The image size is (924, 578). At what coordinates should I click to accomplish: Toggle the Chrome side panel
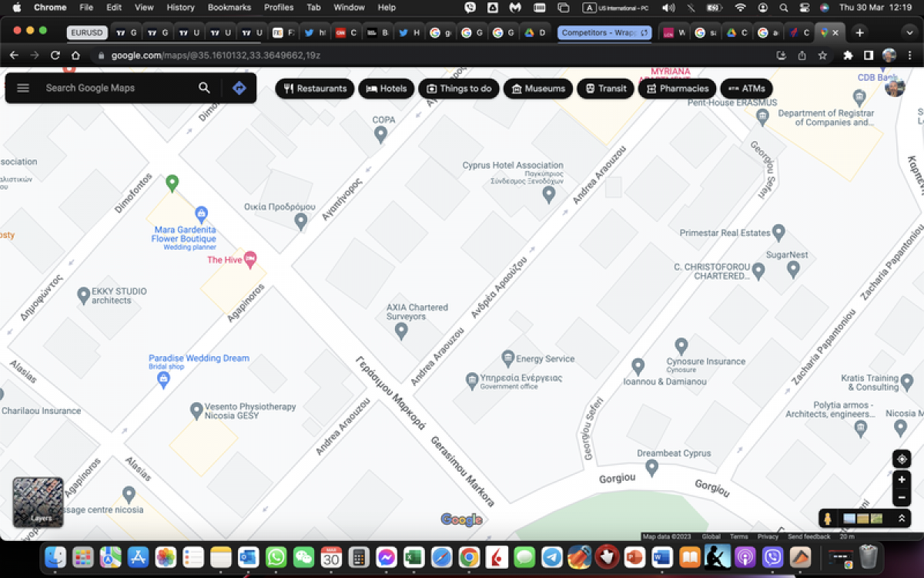coord(869,55)
